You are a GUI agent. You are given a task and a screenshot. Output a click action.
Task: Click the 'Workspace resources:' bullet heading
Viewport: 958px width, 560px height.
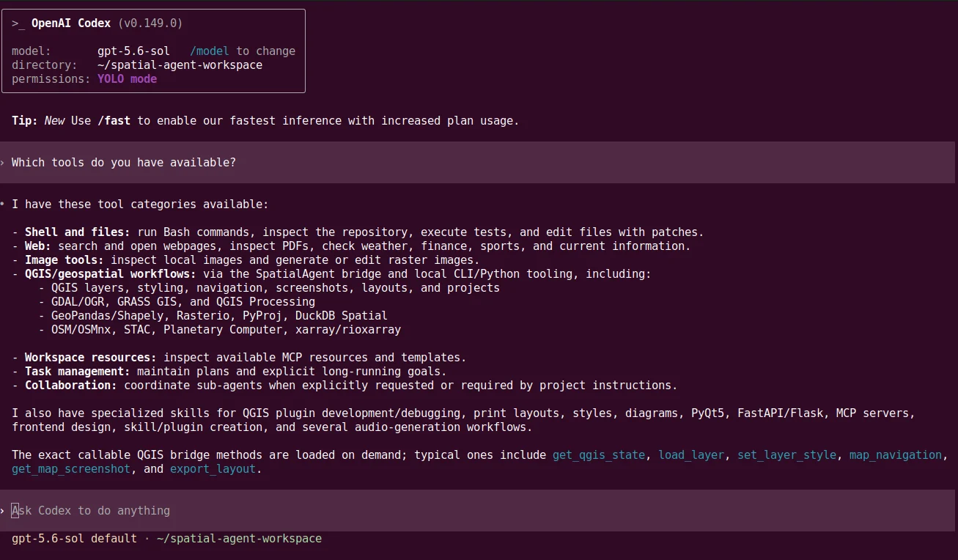click(91, 358)
